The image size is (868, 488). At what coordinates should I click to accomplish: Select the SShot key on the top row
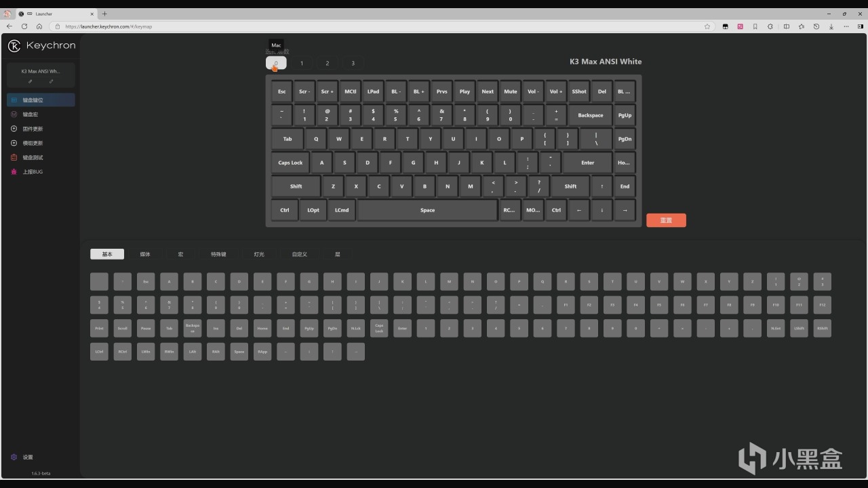tap(579, 91)
